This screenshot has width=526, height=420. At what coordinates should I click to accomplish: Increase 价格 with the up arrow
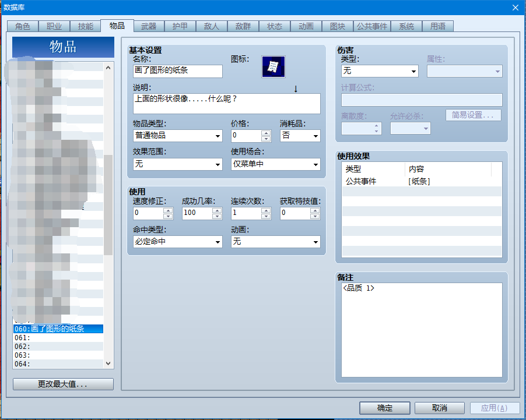coord(266,133)
